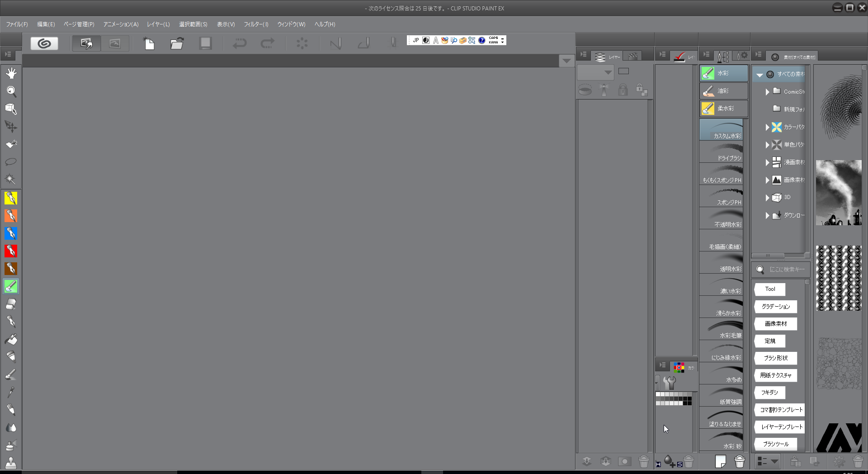Click the フキダシ tag button
The width and height of the screenshot is (868, 474).
tap(770, 393)
